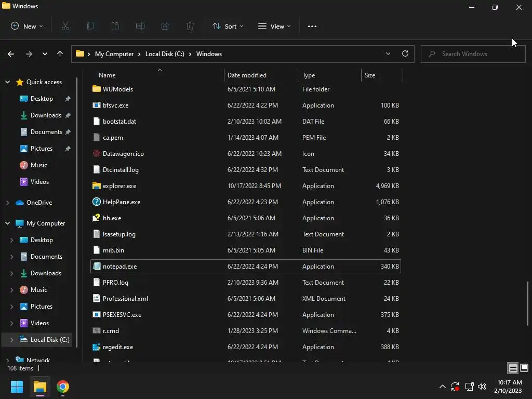Select the mib.bin file
Image resolution: width=532 pixels, height=399 pixels.
246,250
